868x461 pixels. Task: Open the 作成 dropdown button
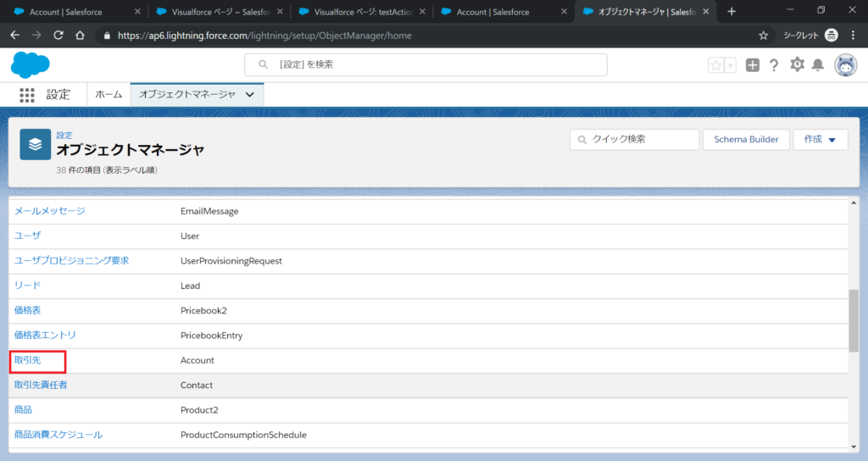(820, 140)
